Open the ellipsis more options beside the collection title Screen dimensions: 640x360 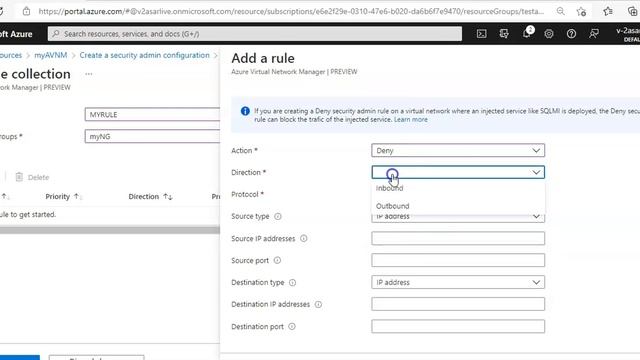(89, 74)
